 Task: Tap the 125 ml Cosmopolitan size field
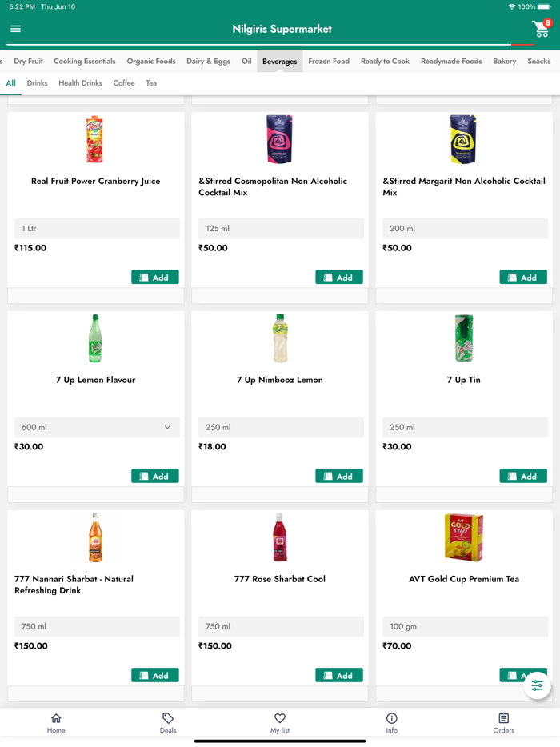pos(281,229)
